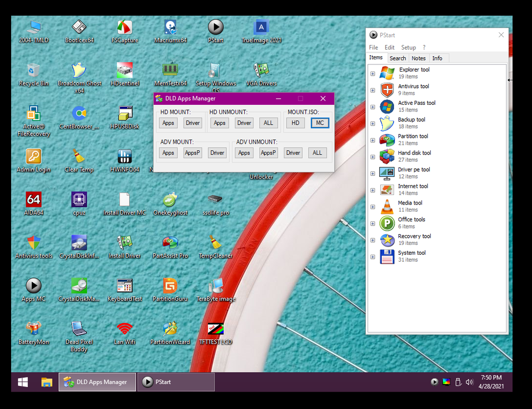The height and width of the screenshot is (409, 532).
Task: Click the HD UNMOUNT ALL button
Action: (268, 123)
